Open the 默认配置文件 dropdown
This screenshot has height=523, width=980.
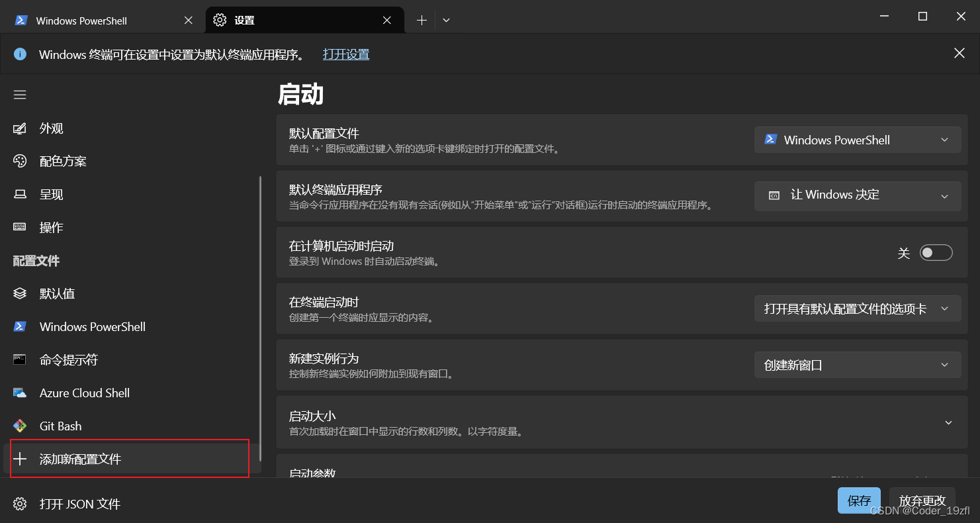tap(858, 140)
